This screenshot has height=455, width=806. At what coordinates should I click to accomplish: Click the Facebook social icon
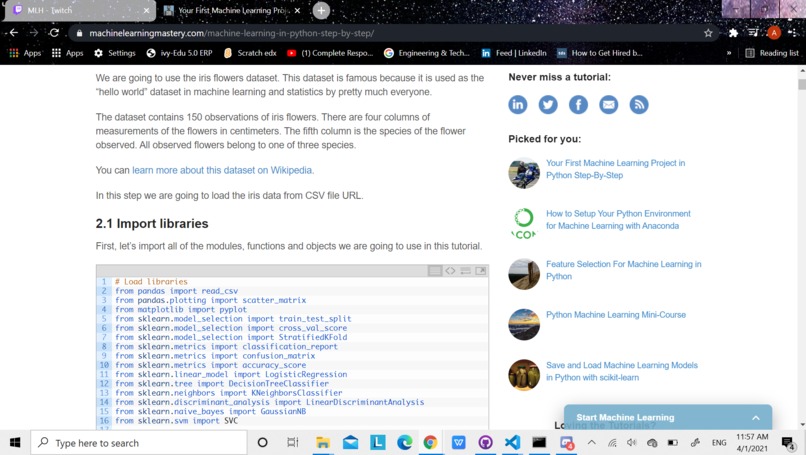pyautogui.click(x=578, y=105)
